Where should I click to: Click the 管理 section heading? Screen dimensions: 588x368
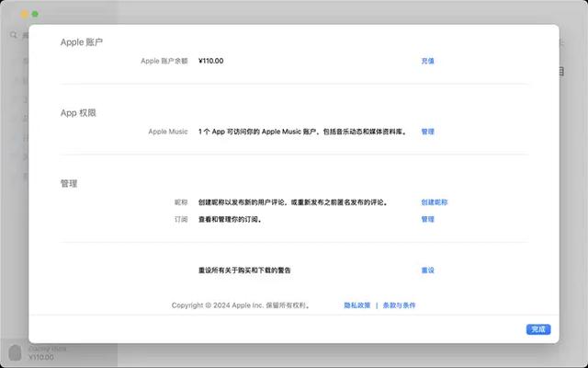69,183
